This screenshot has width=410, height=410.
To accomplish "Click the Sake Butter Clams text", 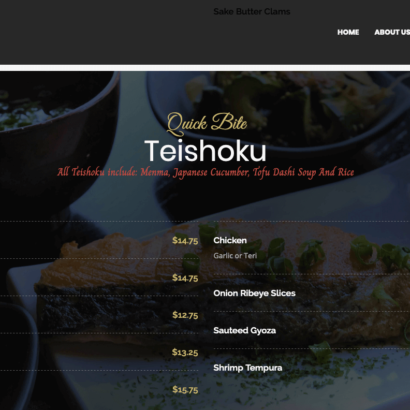I will (x=252, y=12).
